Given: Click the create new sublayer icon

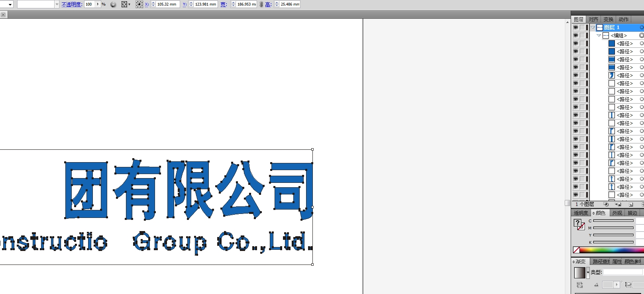Looking at the screenshot, I should coord(618,204).
